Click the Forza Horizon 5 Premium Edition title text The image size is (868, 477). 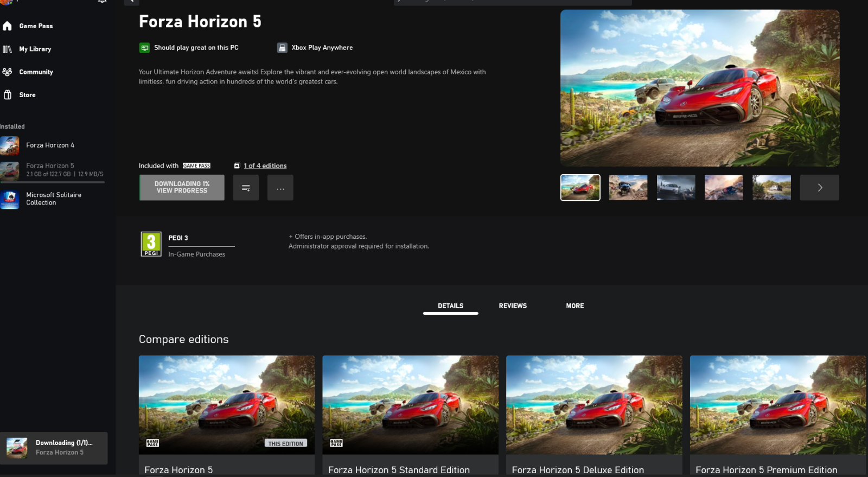[x=767, y=470]
